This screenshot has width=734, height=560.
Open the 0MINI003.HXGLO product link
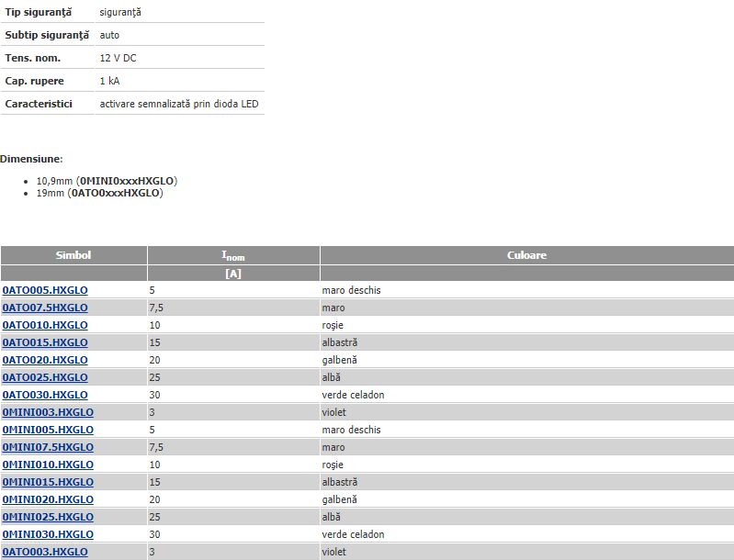(48, 412)
